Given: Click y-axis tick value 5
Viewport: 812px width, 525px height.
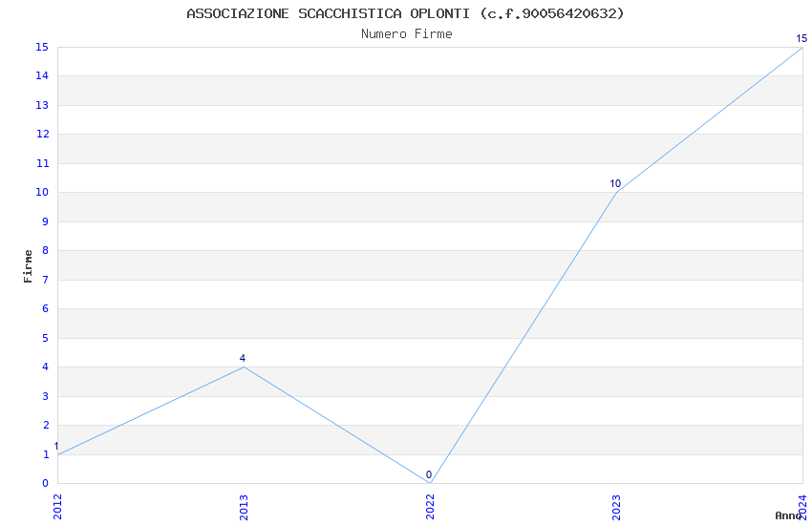Looking at the screenshot, I should pos(46,338).
